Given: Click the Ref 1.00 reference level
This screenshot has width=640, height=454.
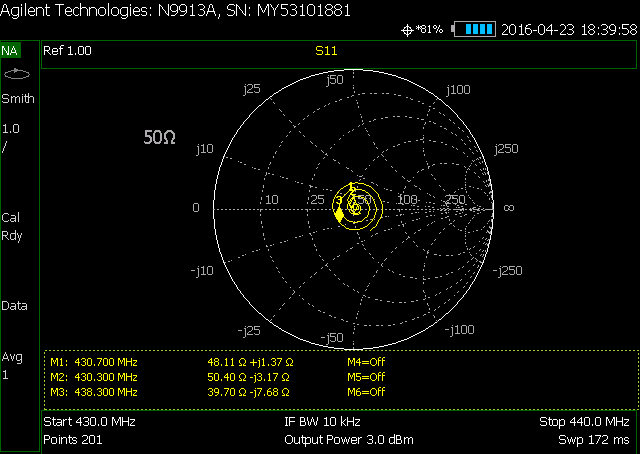Looking at the screenshot, I should 67,50.
